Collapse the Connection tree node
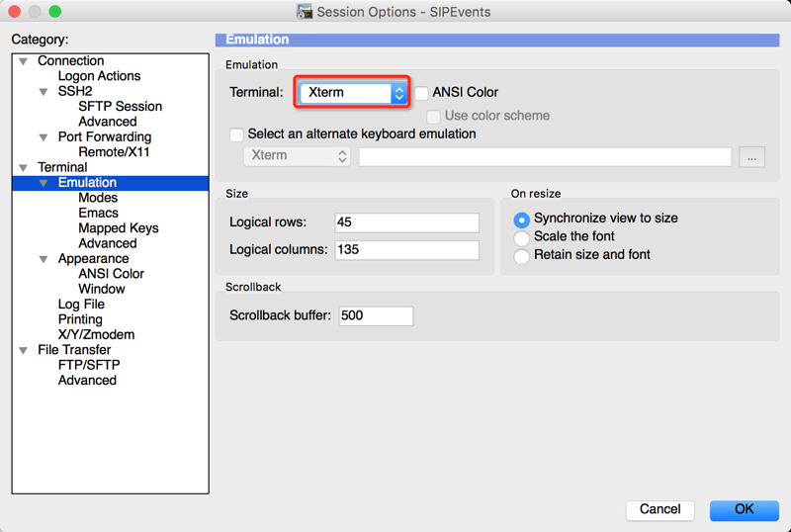 [24, 61]
